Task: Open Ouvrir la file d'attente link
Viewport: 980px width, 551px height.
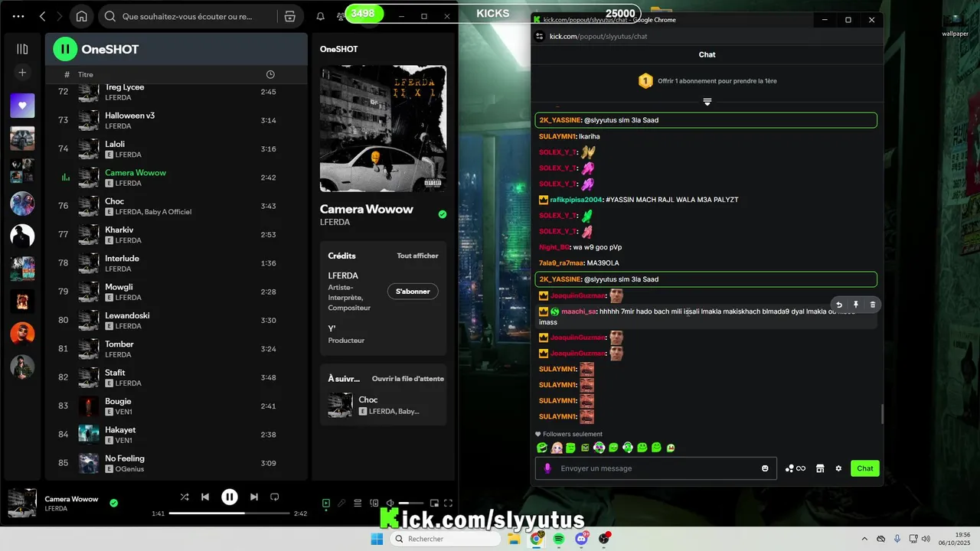Action: 408,379
